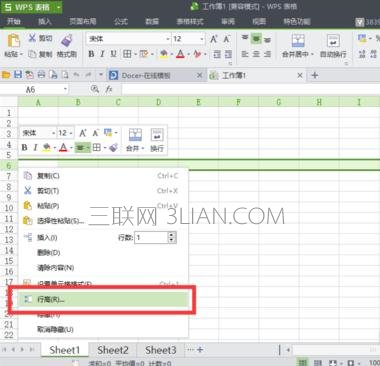380x366 pixels.
Task: Click the magnifier icon beside the fx button
Action: (x=95, y=89)
